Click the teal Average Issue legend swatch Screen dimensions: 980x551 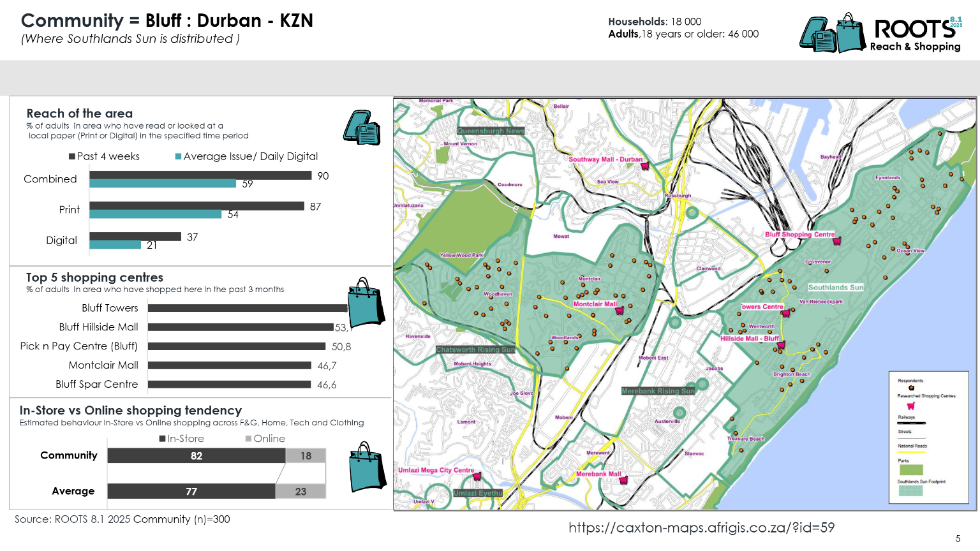(179, 157)
